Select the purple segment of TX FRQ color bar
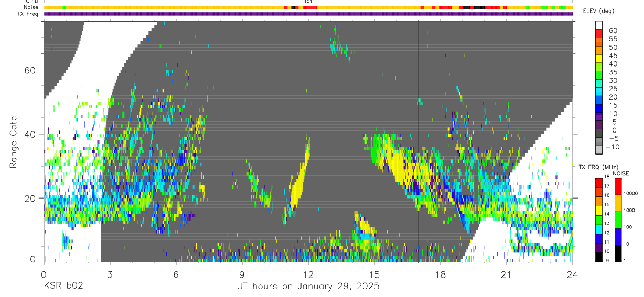644x297 pixels. [599, 248]
